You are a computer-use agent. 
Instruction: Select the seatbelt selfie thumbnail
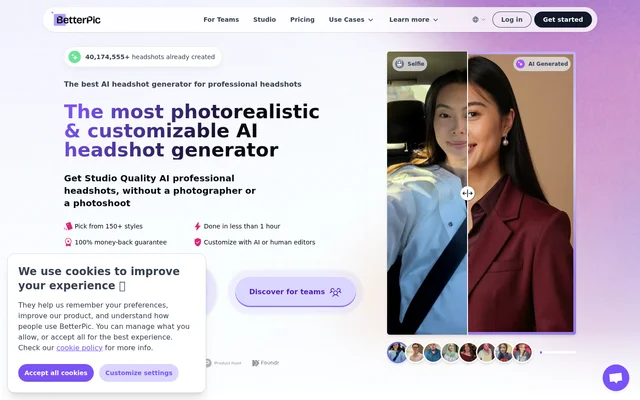[x=397, y=352]
